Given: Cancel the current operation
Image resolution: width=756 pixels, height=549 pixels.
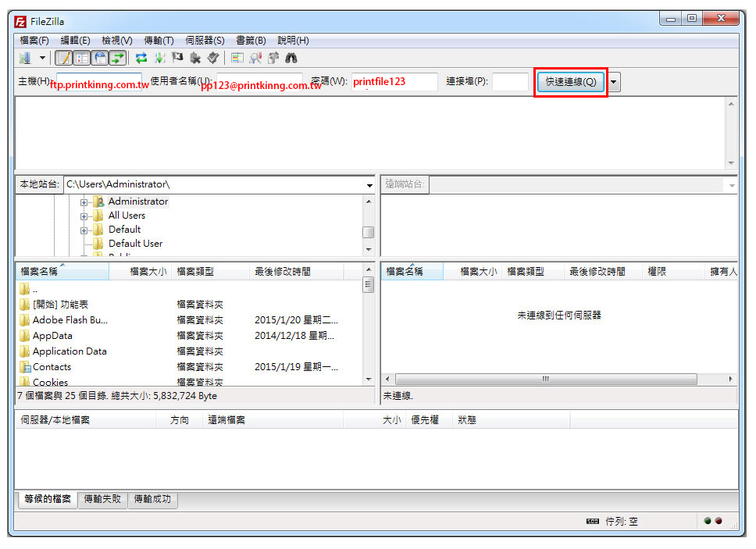Looking at the screenshot, I should click(177, 59).
